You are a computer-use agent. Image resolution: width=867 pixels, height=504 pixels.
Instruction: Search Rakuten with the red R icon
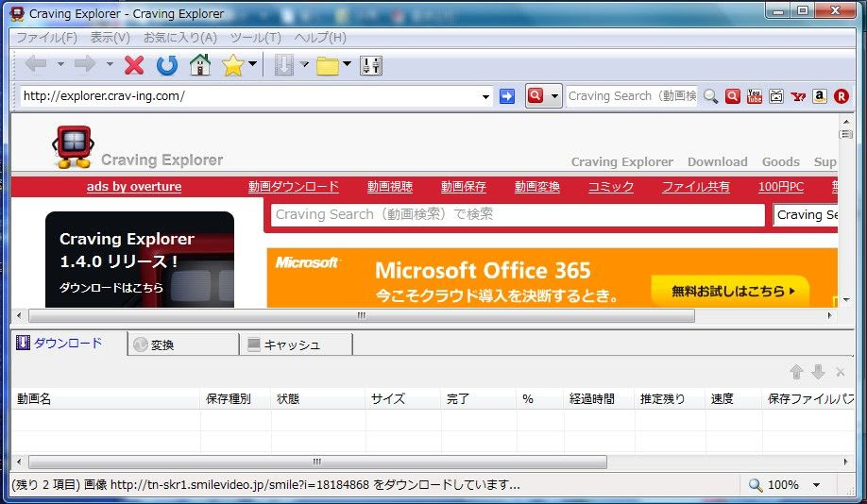[x=841, y=96]
